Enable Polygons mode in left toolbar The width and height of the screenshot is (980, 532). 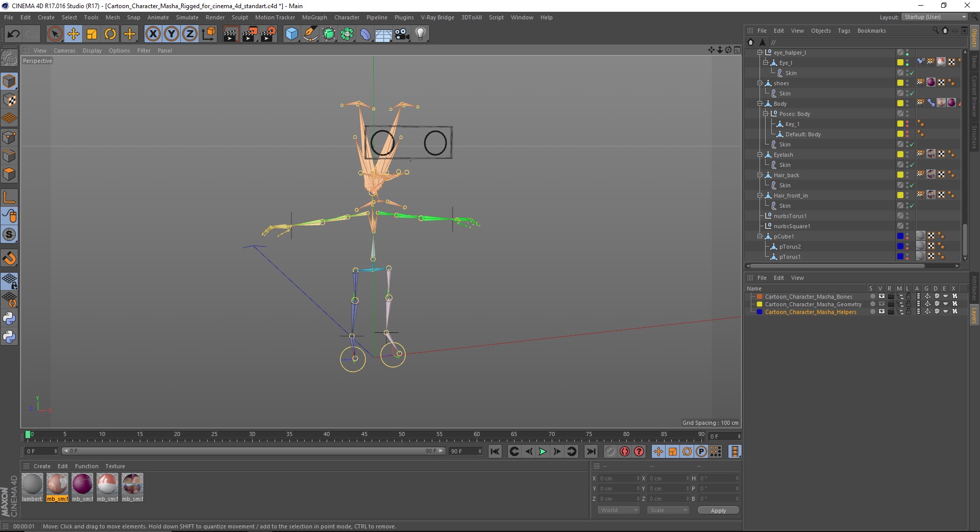9,174
